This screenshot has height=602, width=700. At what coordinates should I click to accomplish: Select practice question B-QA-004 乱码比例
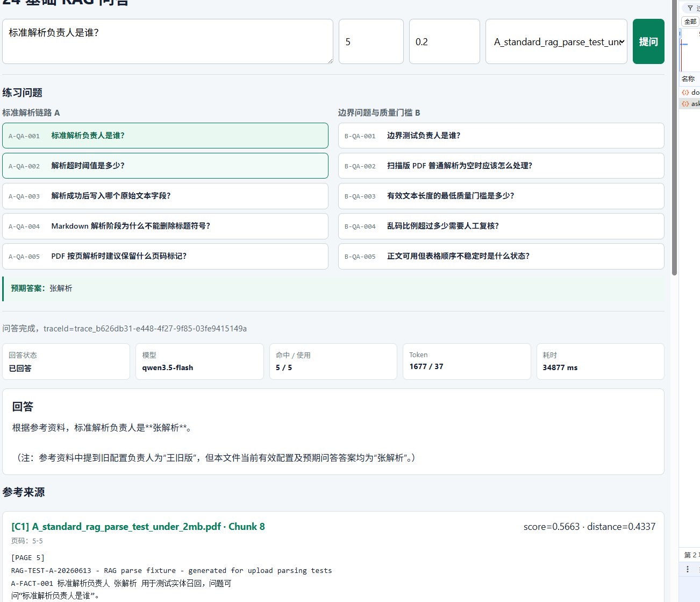(x=501, y=226)
